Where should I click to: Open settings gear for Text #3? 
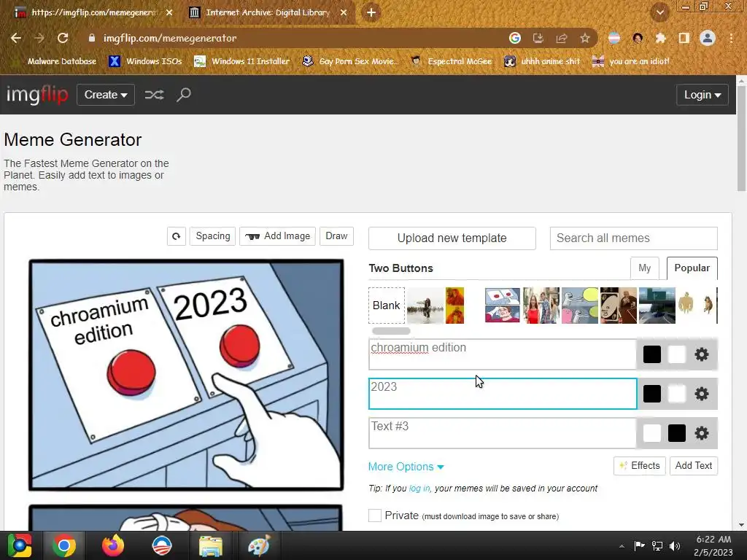click(701, 433)
